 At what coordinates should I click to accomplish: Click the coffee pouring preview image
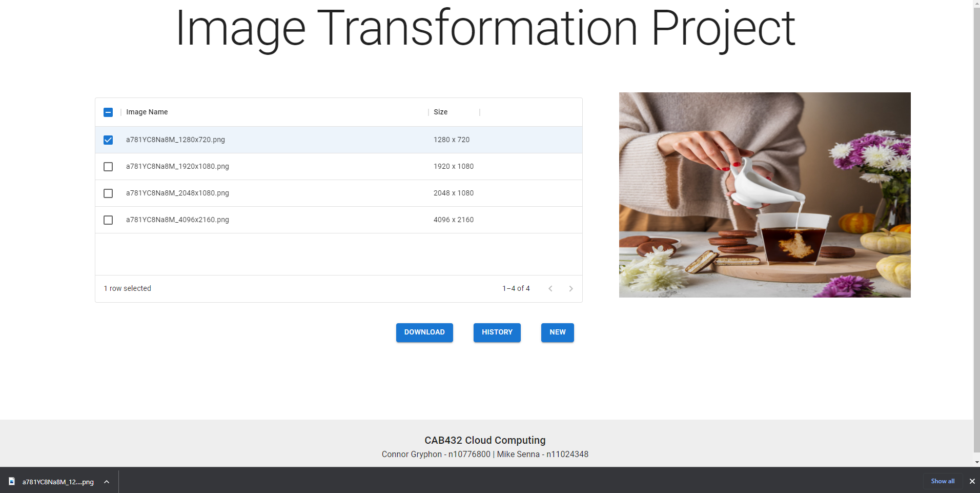[765, 195]
